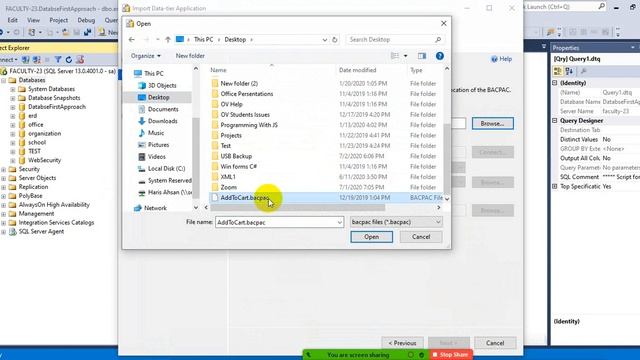The image size is (640, 360).
Task: Expand the DatabseFirstApproach database node
Action: point(13,107)
